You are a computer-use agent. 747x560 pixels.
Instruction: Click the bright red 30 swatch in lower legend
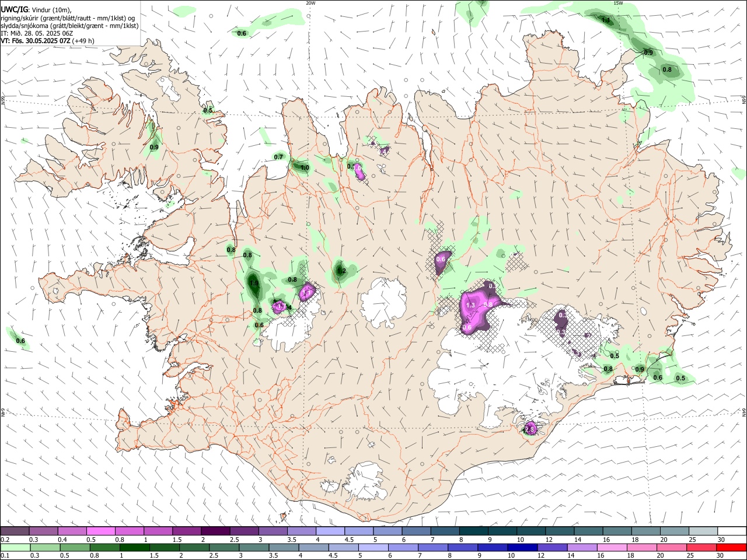(732, 547)
